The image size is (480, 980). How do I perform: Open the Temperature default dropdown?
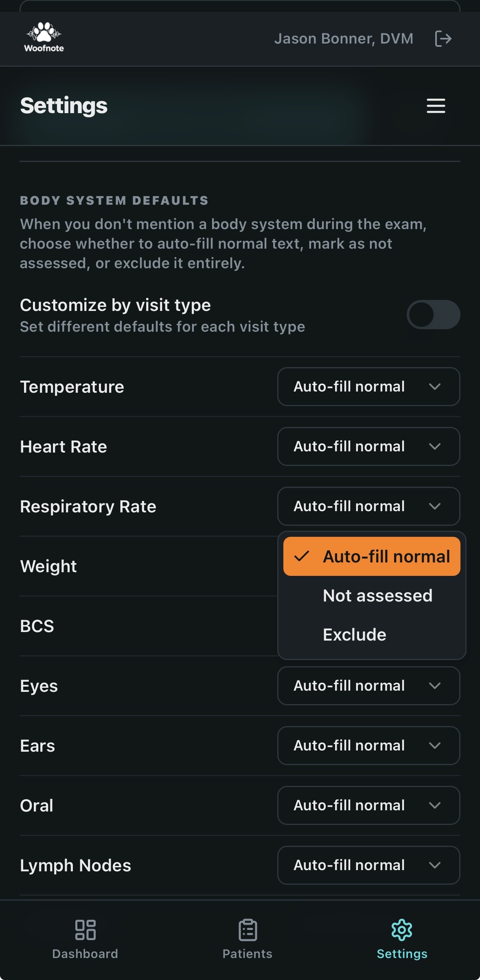point(368,387)
